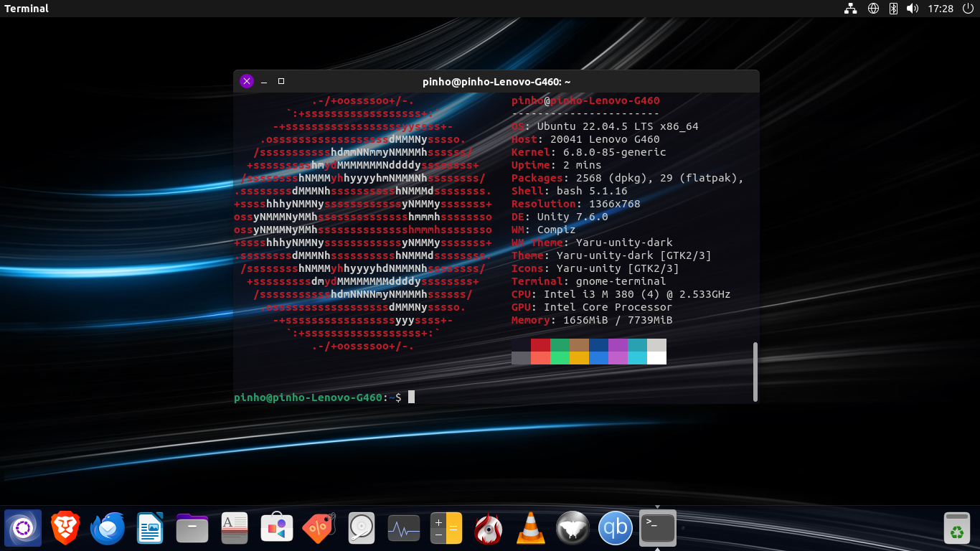This screenshot has height=551, width=980.
Task: Click the terminal window scrollbar
Action: pos(755,372)
